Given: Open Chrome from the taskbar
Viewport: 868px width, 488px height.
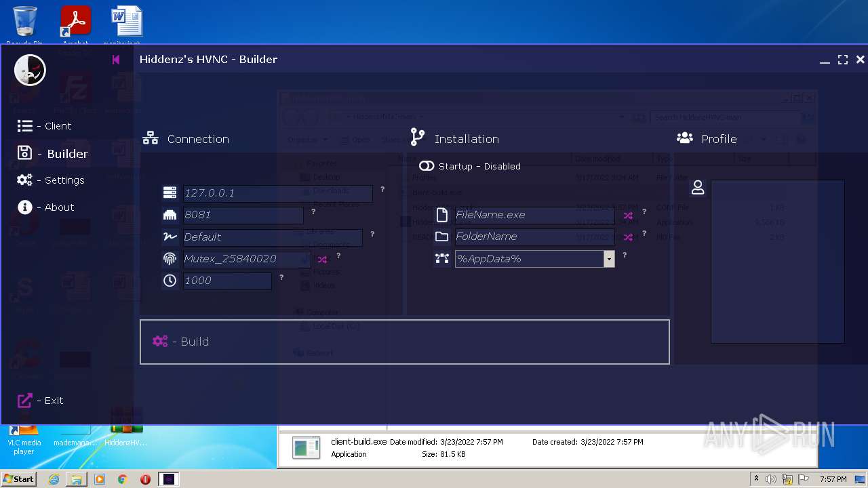Looking at the screenshot, I should tap(123, 479).
